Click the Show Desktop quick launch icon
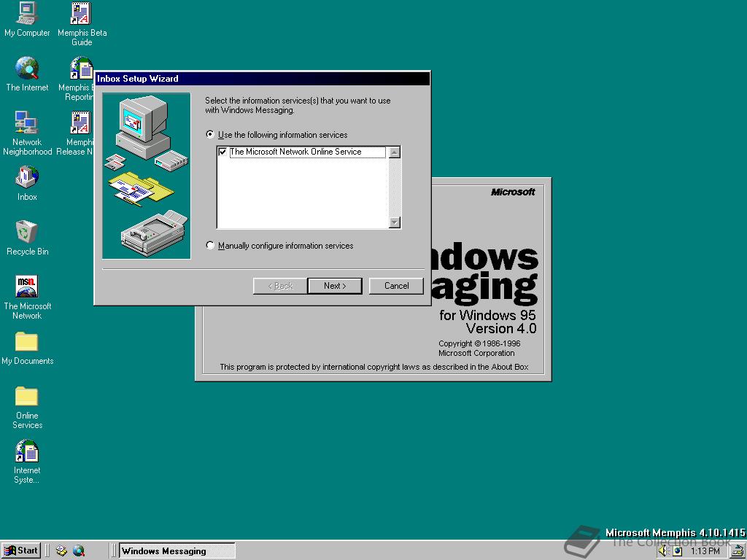 61,551
